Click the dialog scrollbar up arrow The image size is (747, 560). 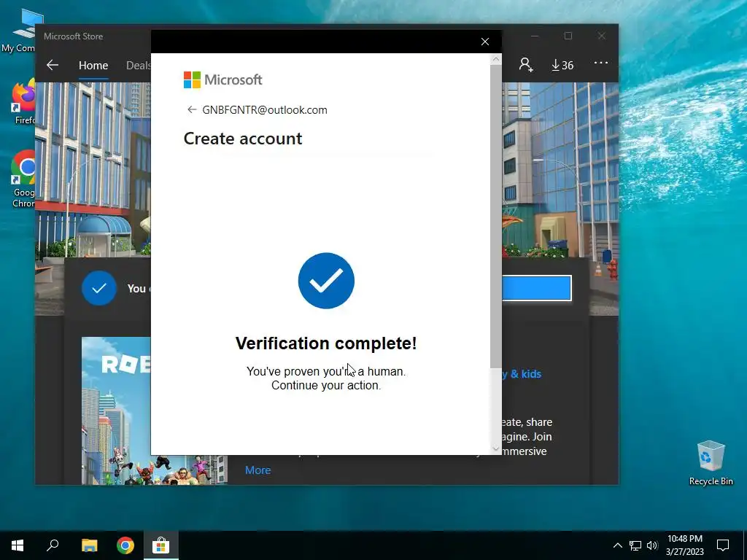(496, 59)
